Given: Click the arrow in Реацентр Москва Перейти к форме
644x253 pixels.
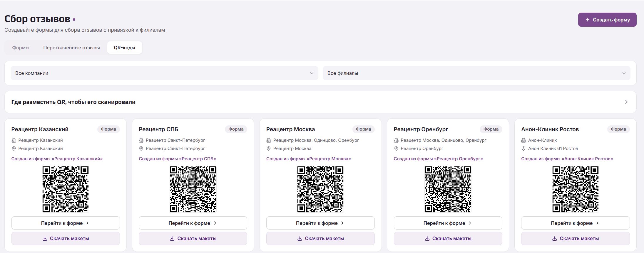Looking at the screenshot, I should 342,223.
